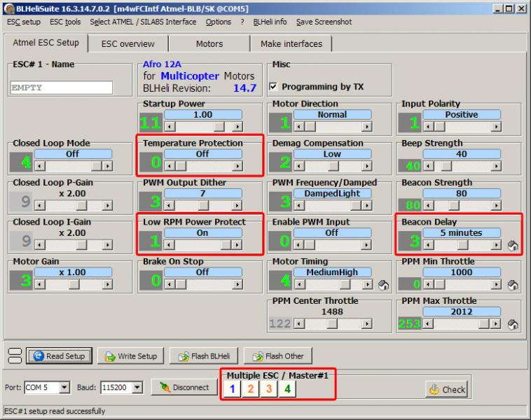Click the ESC# 1 Name input field
Screen dimensions: 531x420
point(62,87)
